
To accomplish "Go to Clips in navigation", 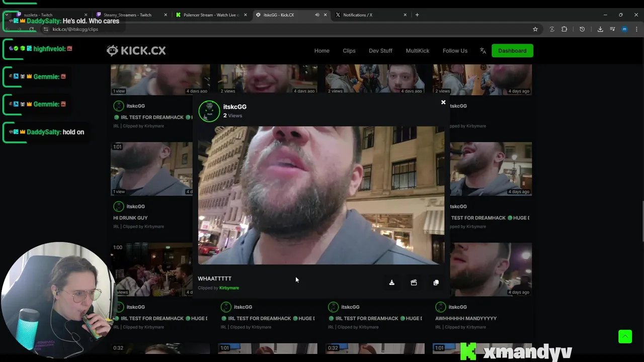I will click(349, 51).
